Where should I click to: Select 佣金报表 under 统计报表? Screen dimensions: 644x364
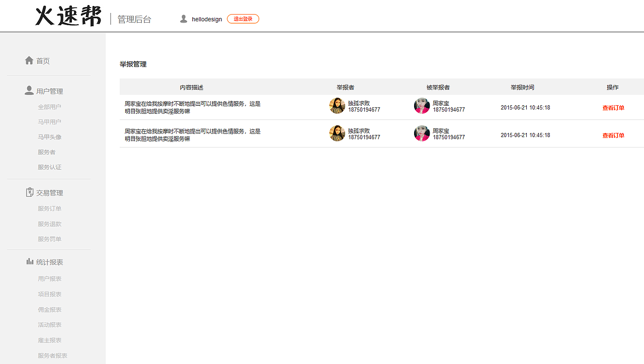pyautogui.click(x=49, y=309)
